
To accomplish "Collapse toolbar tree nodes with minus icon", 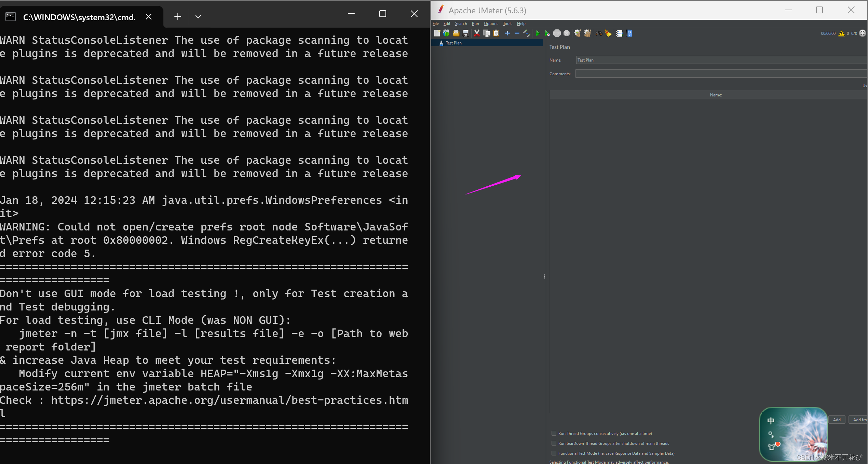I will 517,33.
